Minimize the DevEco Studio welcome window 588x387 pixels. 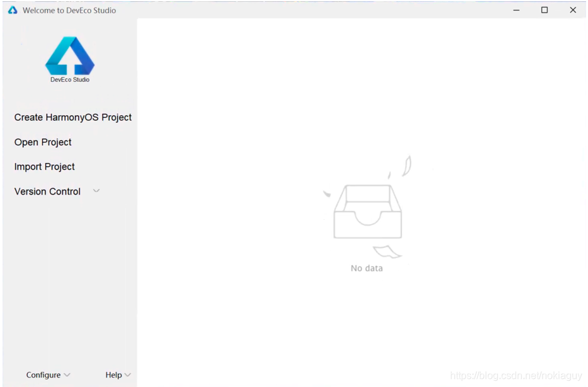pyautogui.click(x=516, y=10)
